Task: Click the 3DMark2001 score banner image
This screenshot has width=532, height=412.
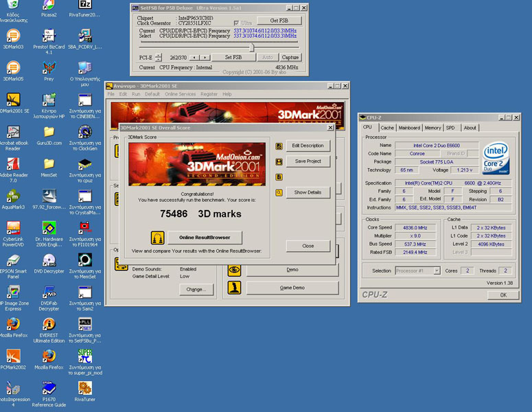Action: click(x=197, y=164)
